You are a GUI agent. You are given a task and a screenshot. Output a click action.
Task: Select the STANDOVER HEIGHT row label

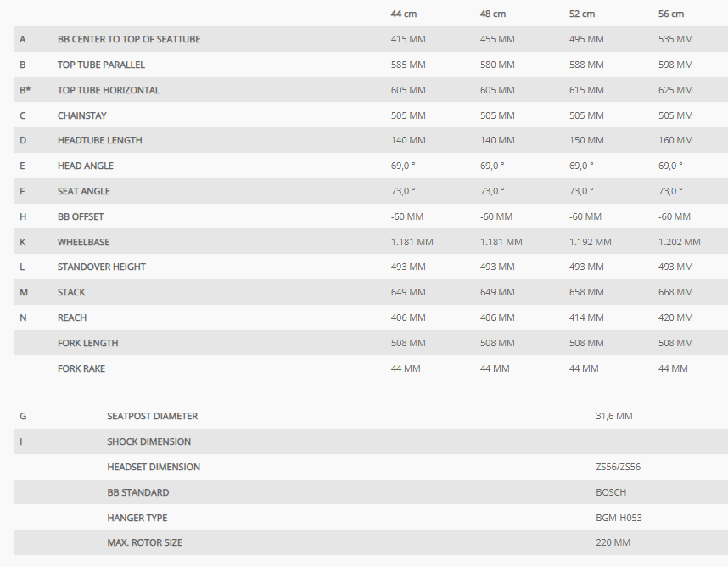[x=102, y=267]
